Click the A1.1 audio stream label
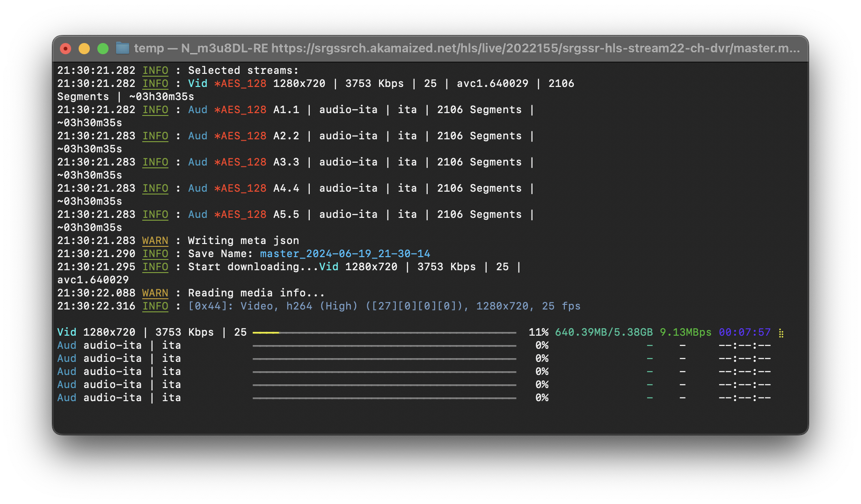The image size is (861, 504). point(286,110)
